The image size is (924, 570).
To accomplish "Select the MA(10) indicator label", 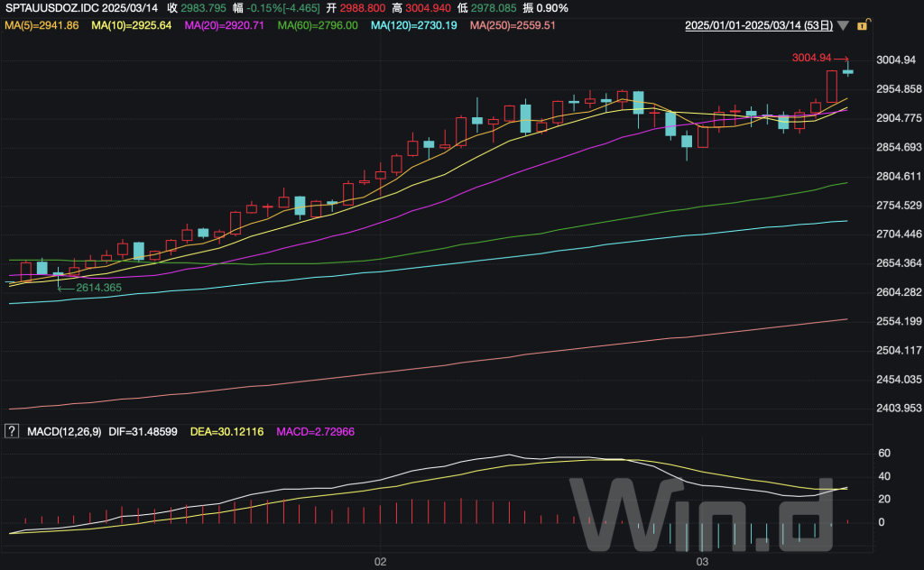I will coord(131,25).
